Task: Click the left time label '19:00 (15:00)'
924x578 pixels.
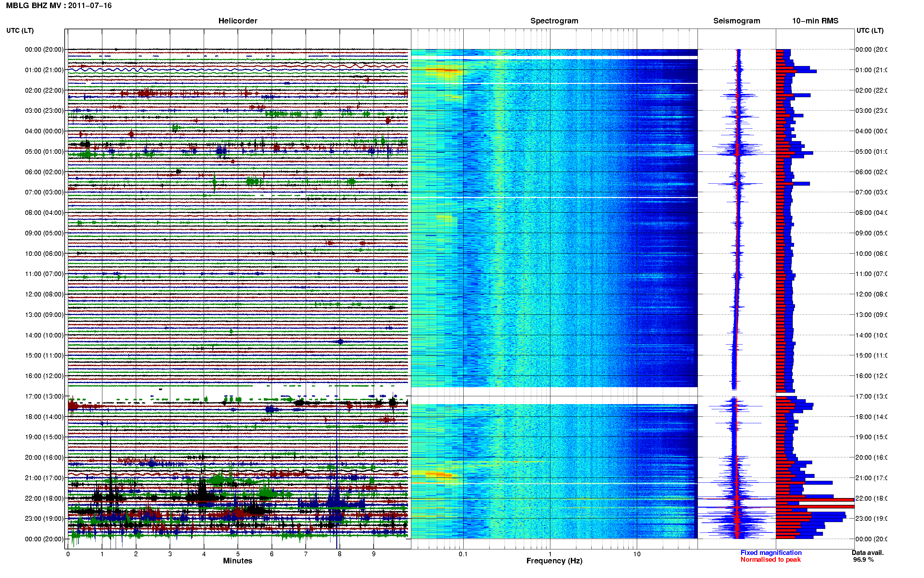Action: (x=44, y=437)
